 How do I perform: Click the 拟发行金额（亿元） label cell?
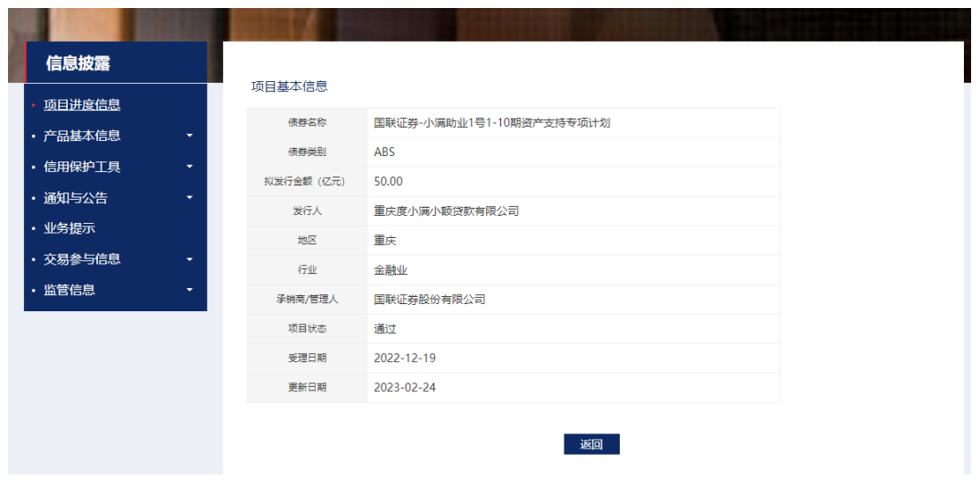click(x=307, y=181)
